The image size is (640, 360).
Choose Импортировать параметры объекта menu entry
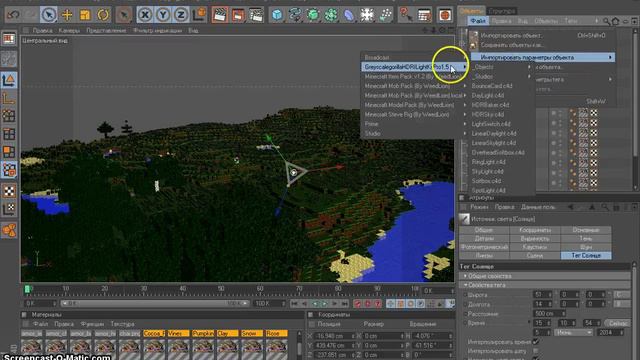[543, 58]
